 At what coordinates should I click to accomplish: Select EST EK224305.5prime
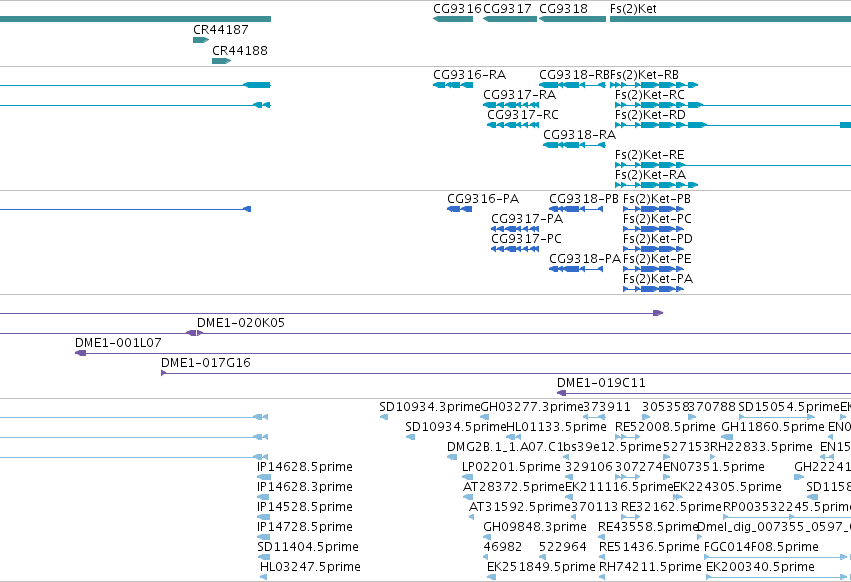[x=677, y=497]
